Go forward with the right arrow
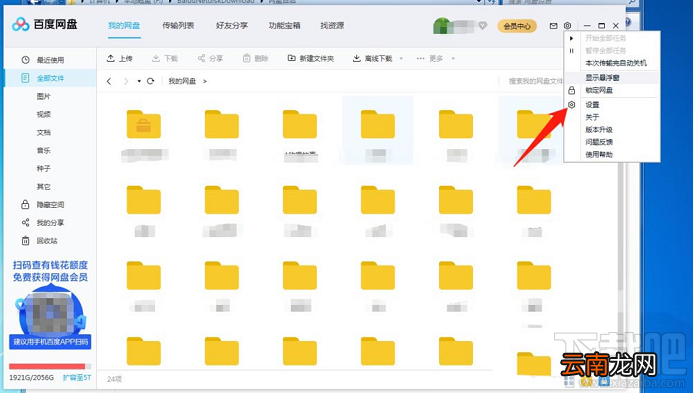 point(126,81)
